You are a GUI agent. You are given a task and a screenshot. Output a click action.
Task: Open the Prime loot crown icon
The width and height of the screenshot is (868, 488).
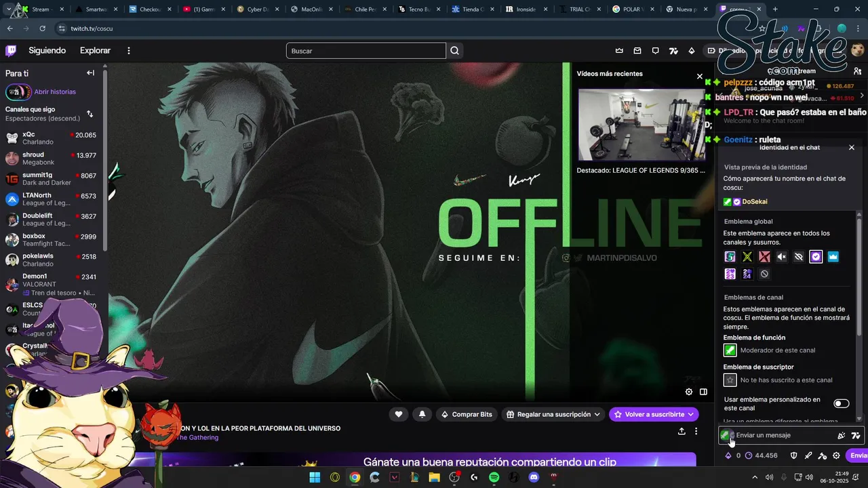click(x=619, y=51)
